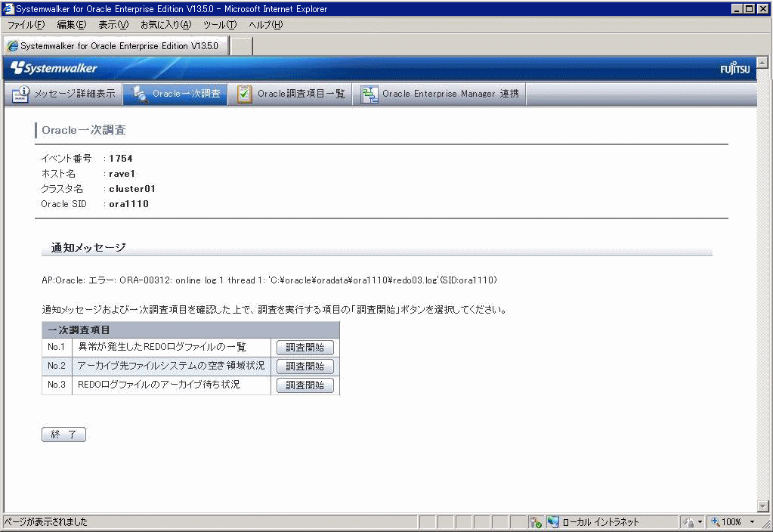Start 調査開始 for No.3 アーカイブ待ち状況
The width and height of the screenshot is (773, 532).
pyautogui.click(x=305, y=385)
